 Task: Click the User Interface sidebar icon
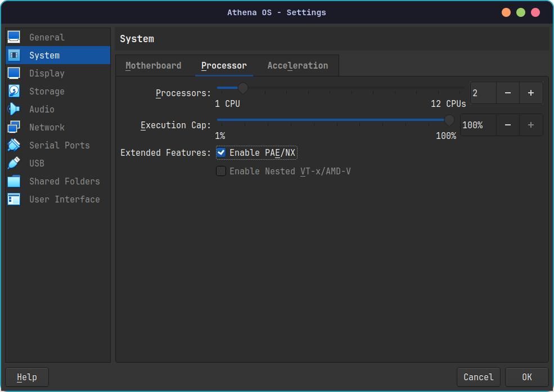13,199
